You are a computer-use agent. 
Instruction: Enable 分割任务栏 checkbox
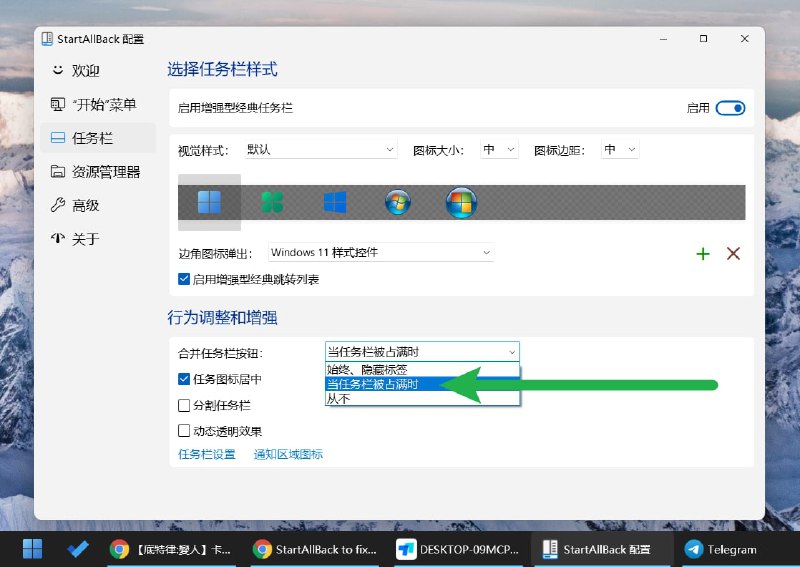[x=184, y=405]
